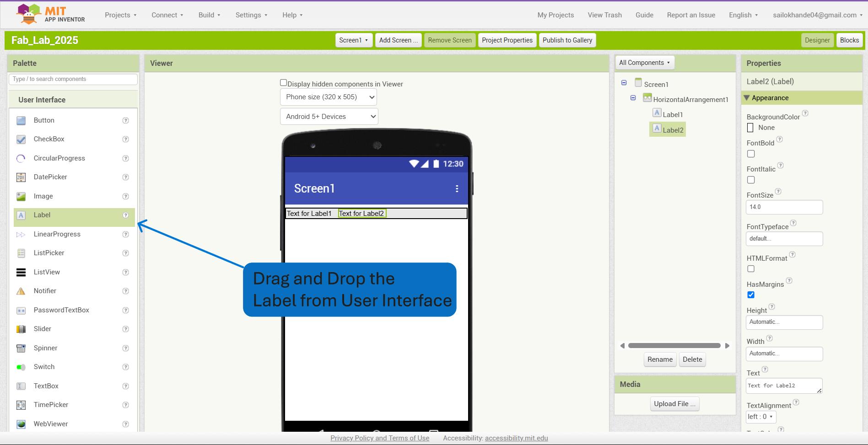Open the All Components dropdown
Screen dimensions: 868x445
coord(644,63)
